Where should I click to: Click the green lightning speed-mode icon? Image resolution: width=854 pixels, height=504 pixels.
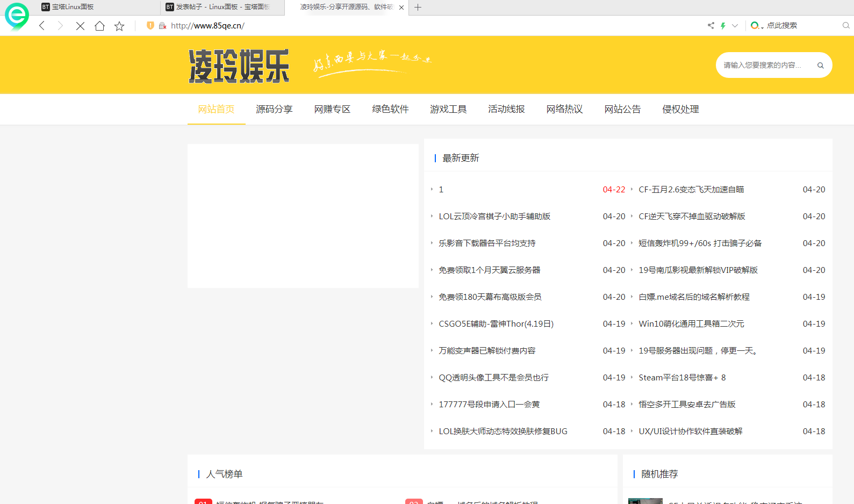coord(723,25)
